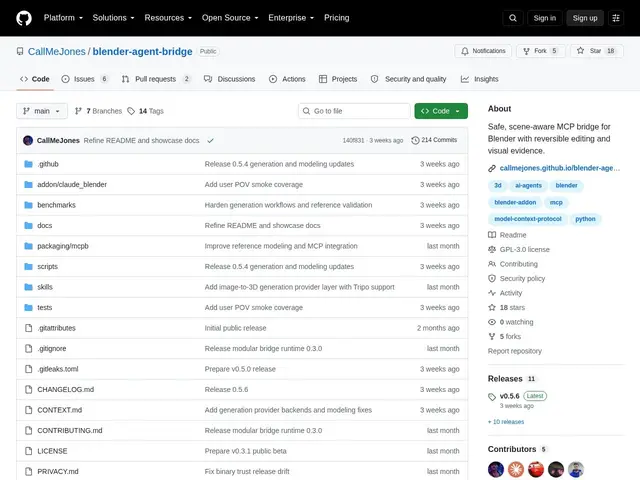Screen dimensions: 640x480
Task: Open the + 10 releases link
Action: pos(506,422)
